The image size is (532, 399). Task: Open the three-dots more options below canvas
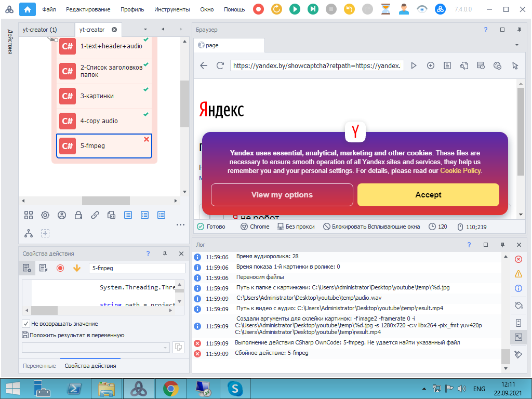(180, 224)
